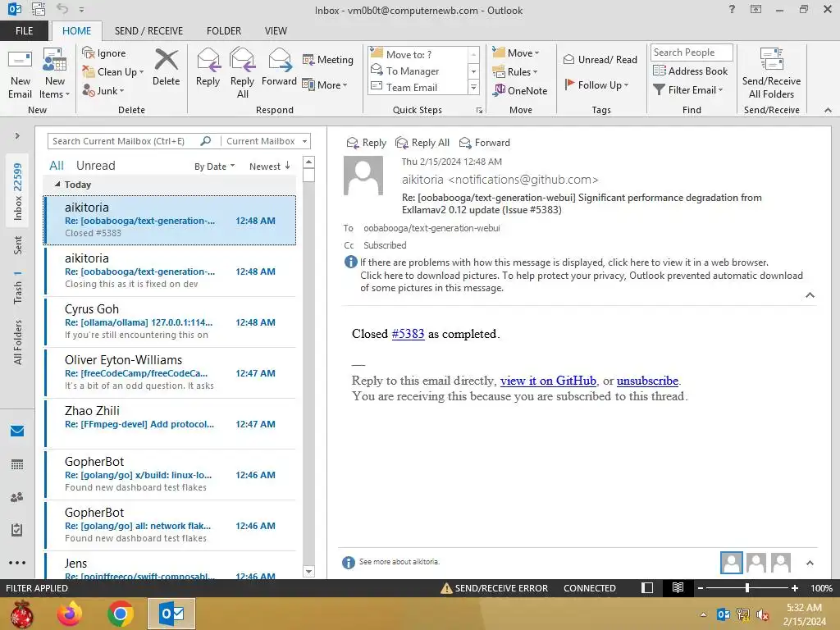Filter the list to Unread messages
This screenshot has width=840, height=630.
(95, 166)
